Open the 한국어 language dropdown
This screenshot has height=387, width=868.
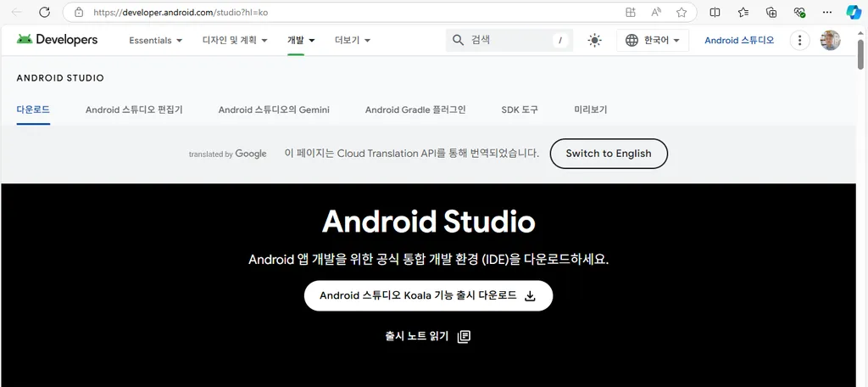click(x=653, y=40)
